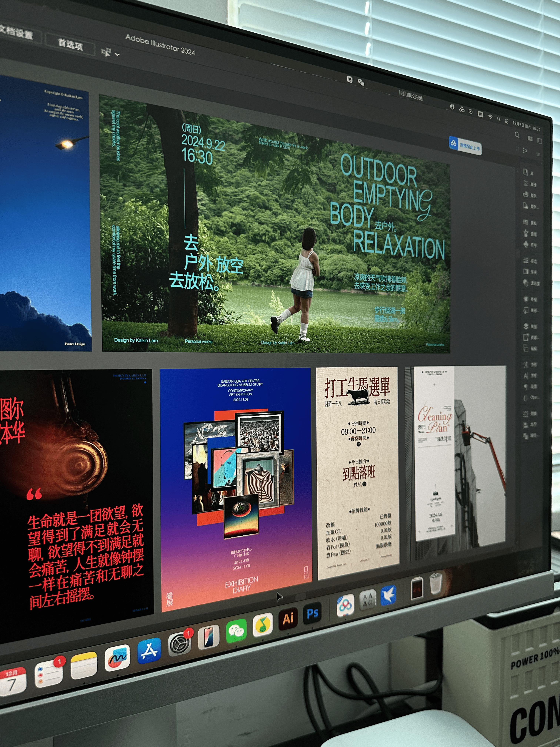Show the 画笔 (Brushes) panel
Image resolution: width=560 pixels, height=747 pixels.
pos(530,234)
